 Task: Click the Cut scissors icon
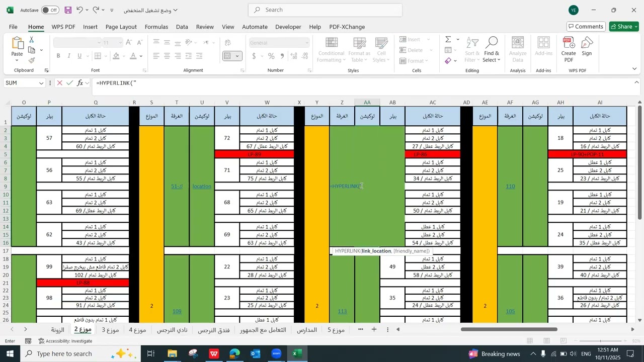click(32, 40)
